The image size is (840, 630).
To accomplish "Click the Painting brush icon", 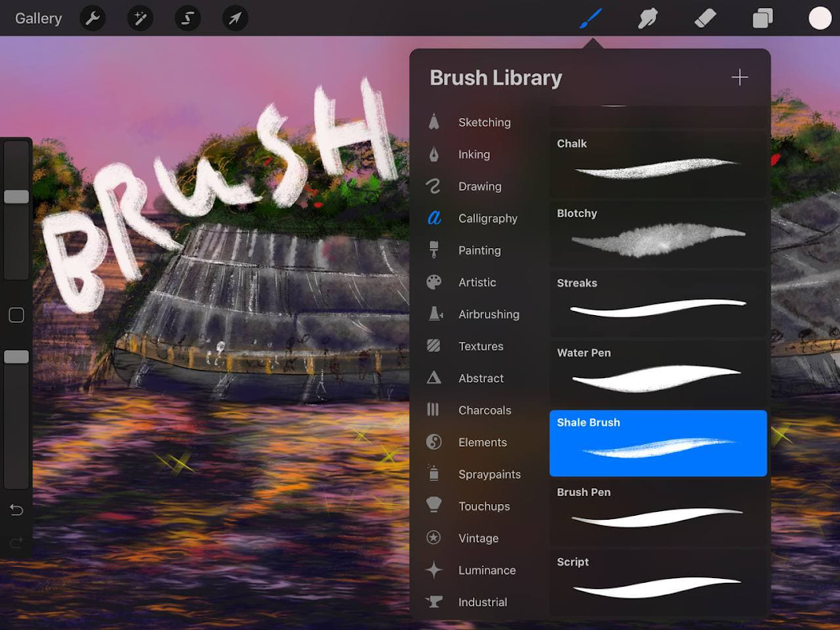I will 434,250.
